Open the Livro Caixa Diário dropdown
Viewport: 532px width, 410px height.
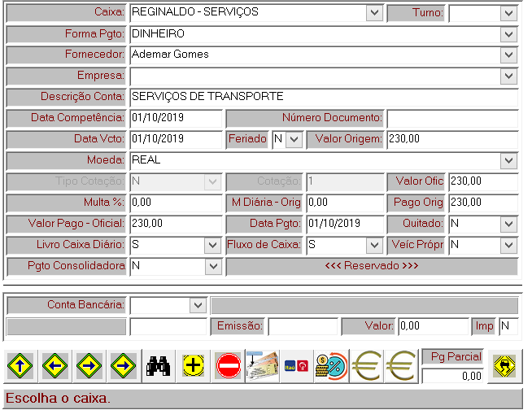click(213, 245)
